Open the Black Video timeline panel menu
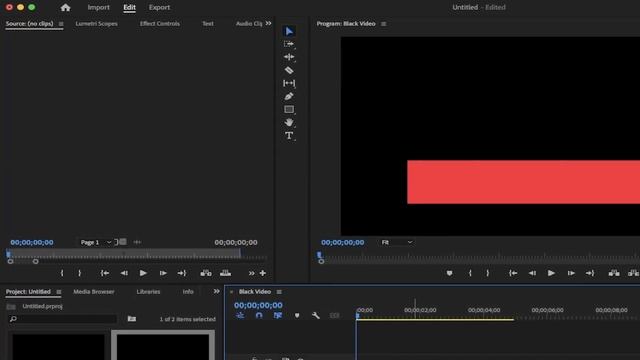Viewport: 640px width, 360px height. click(279, 292)
